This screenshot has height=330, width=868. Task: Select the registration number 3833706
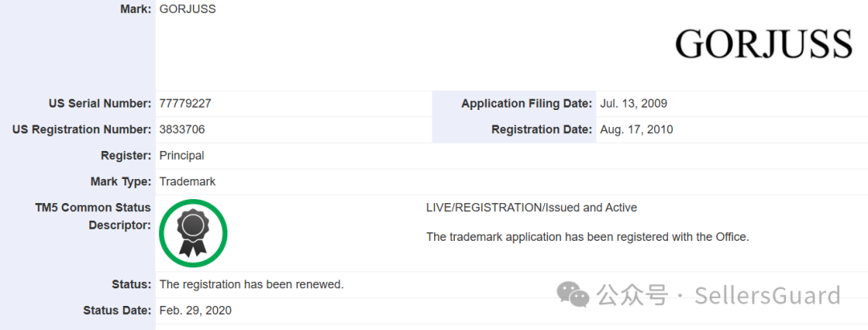tap(182, 129)
